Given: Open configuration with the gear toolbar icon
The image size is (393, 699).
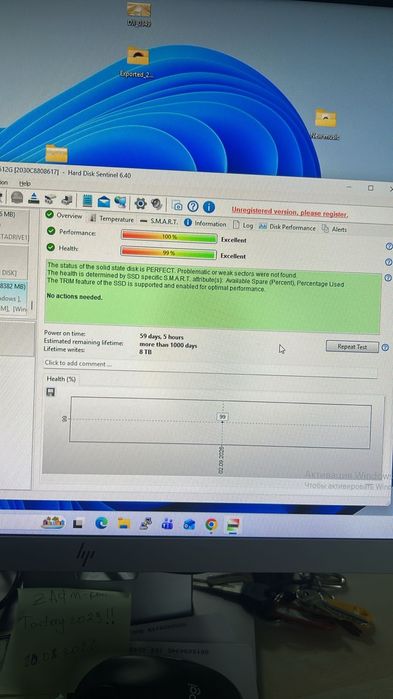Looking at the screenshot, I should click(140, 203).
